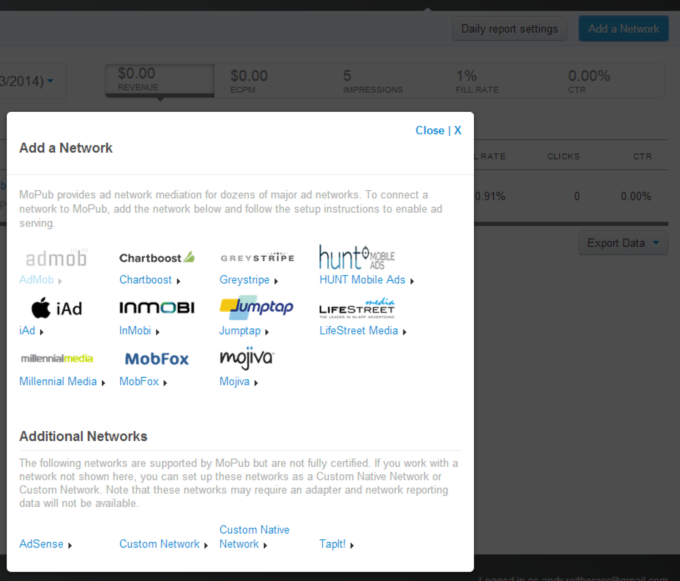Open Daily report settings
This screenshot has height=581, width=680.
[510, 29]
